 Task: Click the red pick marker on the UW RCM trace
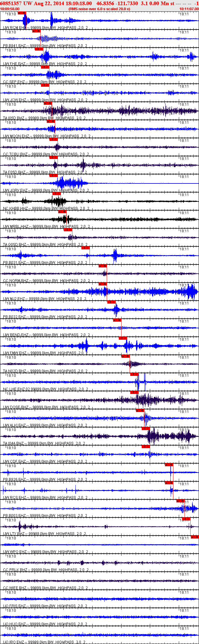[x=22, y=13]
